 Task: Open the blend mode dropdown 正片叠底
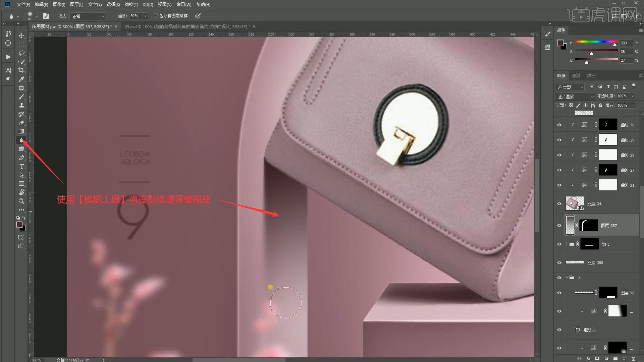click(x=575, y=96)
